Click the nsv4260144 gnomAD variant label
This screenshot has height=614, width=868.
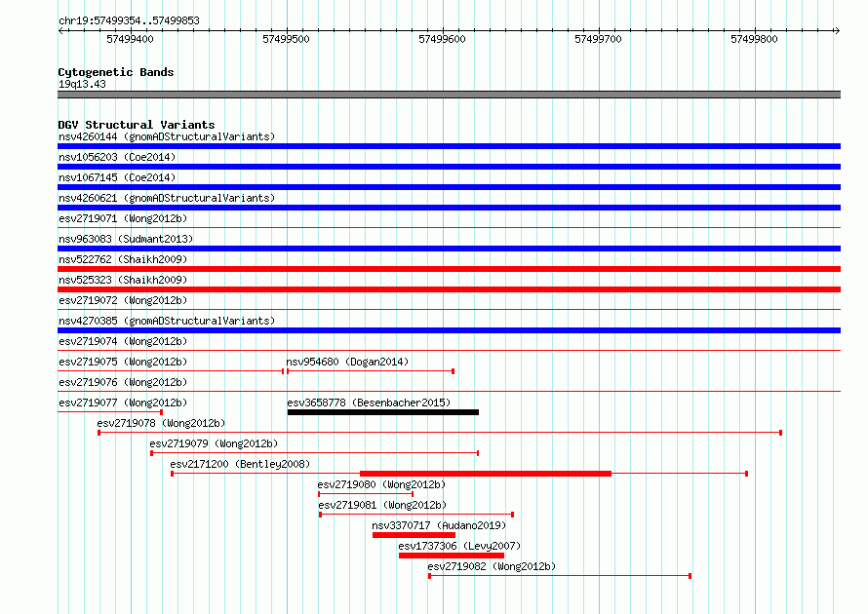point(167,136)
